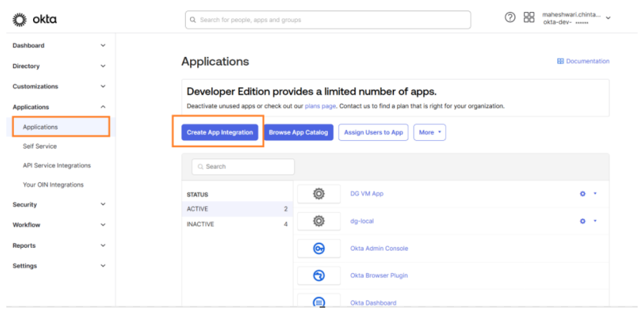Click the applications Search field

243,167
